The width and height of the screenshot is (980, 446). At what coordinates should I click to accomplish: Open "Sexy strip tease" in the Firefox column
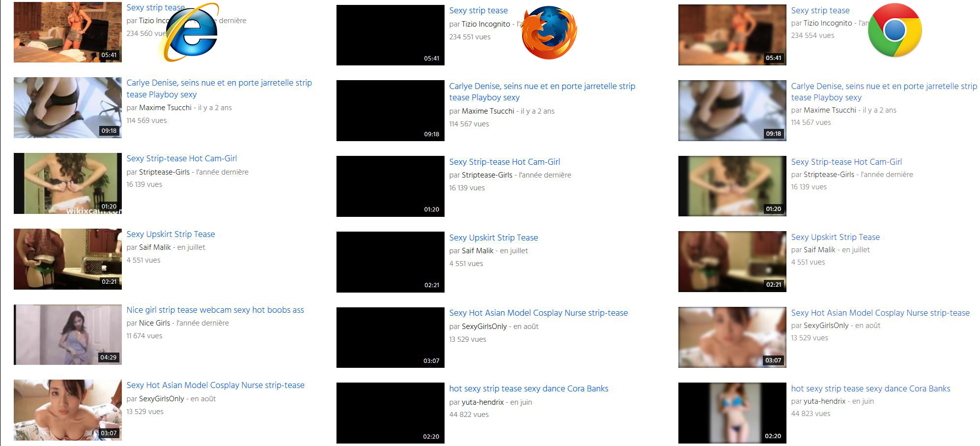[x=478, y=10]
